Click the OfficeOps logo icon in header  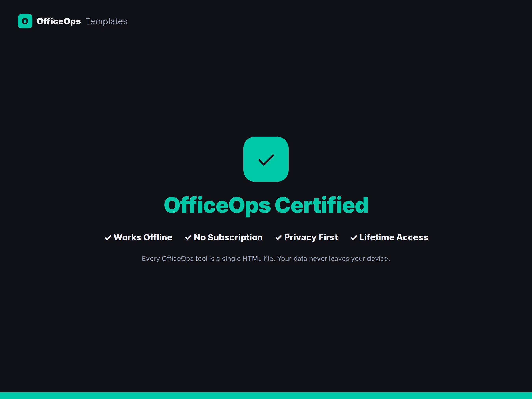coord(25,21)
